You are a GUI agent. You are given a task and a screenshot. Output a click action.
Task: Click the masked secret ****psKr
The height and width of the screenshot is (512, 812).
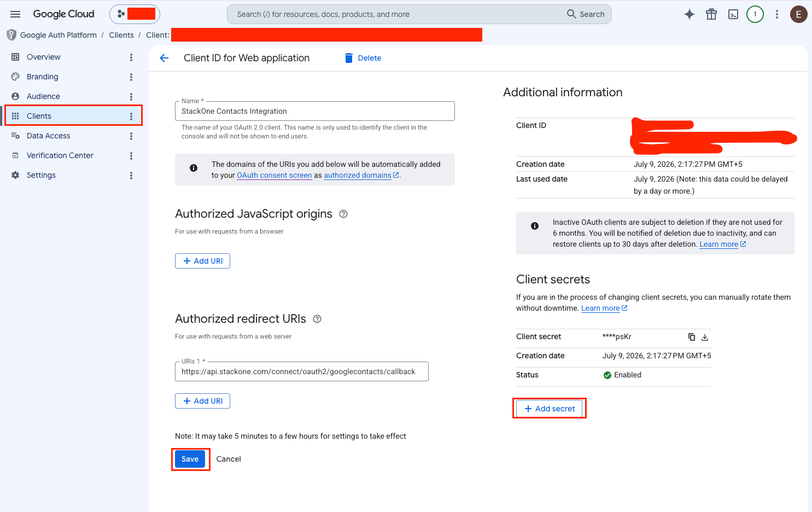pyautogui.click(x=617, y=336)
